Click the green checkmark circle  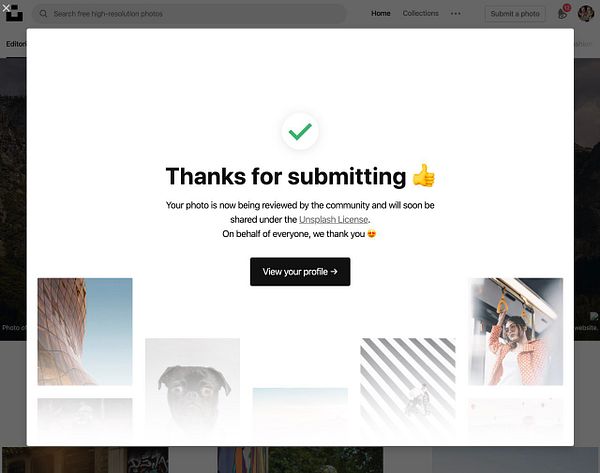coord(300,131)
